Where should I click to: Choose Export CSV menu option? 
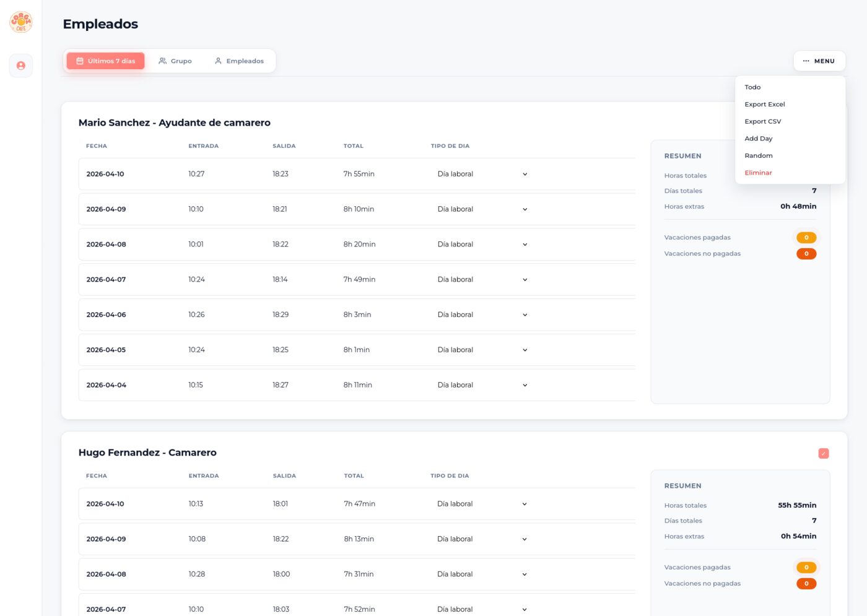click(x=762, y=121)
